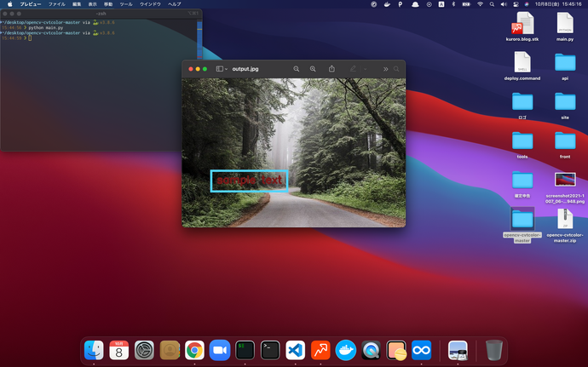Open the sidebar view dropdown in Preview

(x=222, y=69)
